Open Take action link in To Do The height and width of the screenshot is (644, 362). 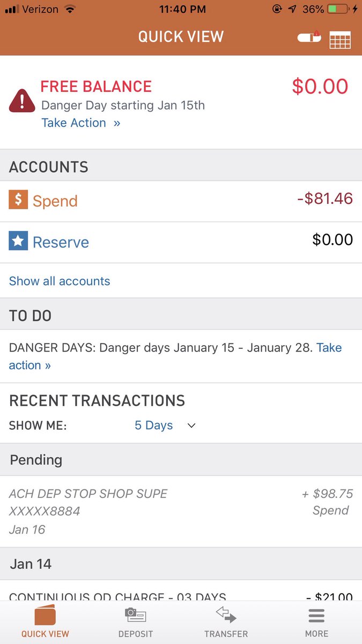(x=175, y=356)
